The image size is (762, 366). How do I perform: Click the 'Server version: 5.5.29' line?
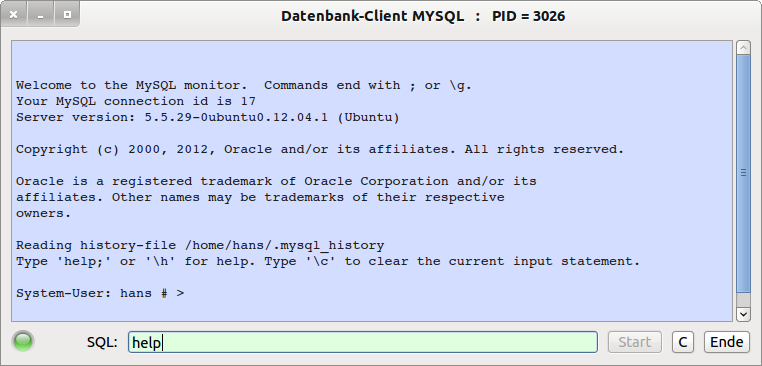(x=208, y=118)
